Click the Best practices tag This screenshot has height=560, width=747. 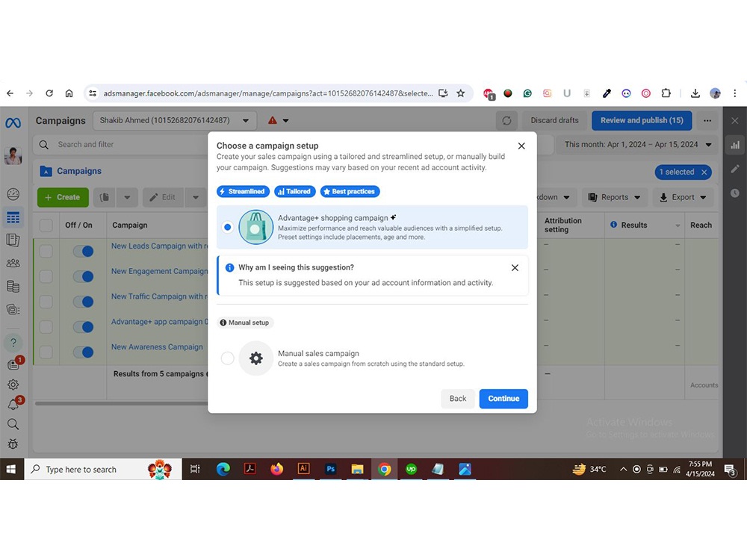[350, 191]
